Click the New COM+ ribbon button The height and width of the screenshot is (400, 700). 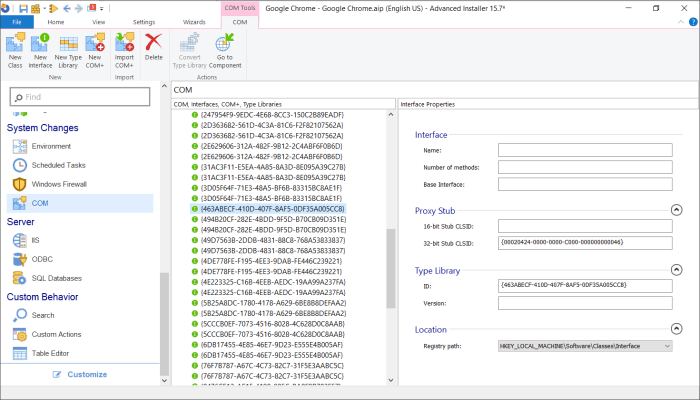(x=95, y=50)
